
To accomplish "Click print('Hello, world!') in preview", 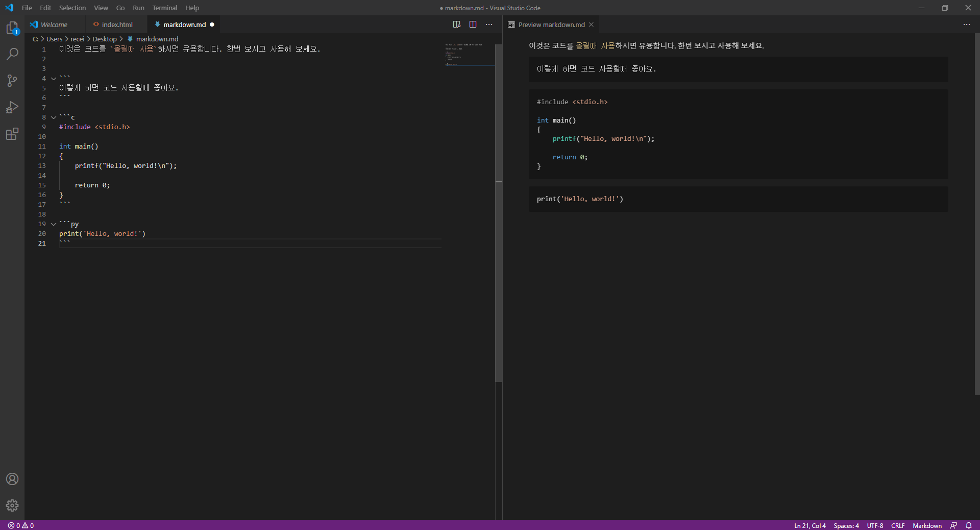I will [580, 199].
